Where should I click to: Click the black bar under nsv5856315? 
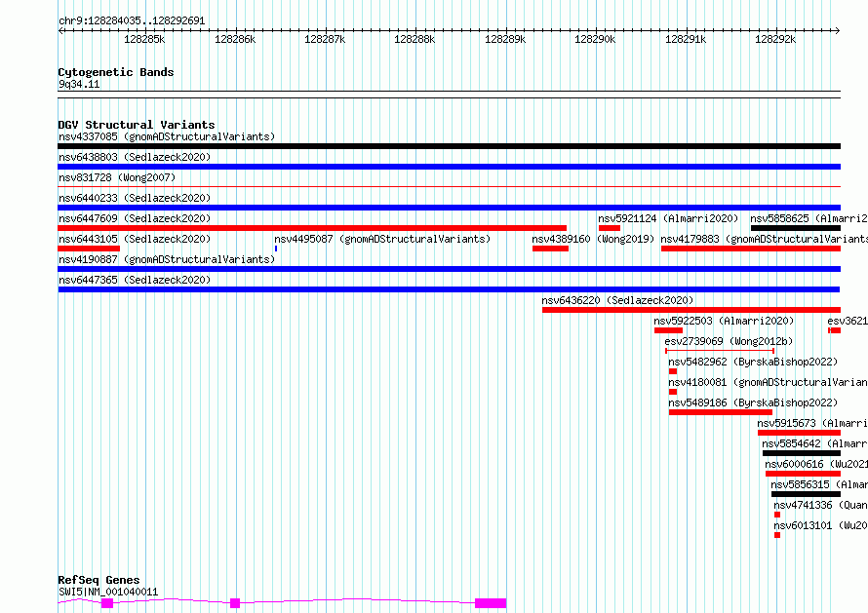click(806, 494)
